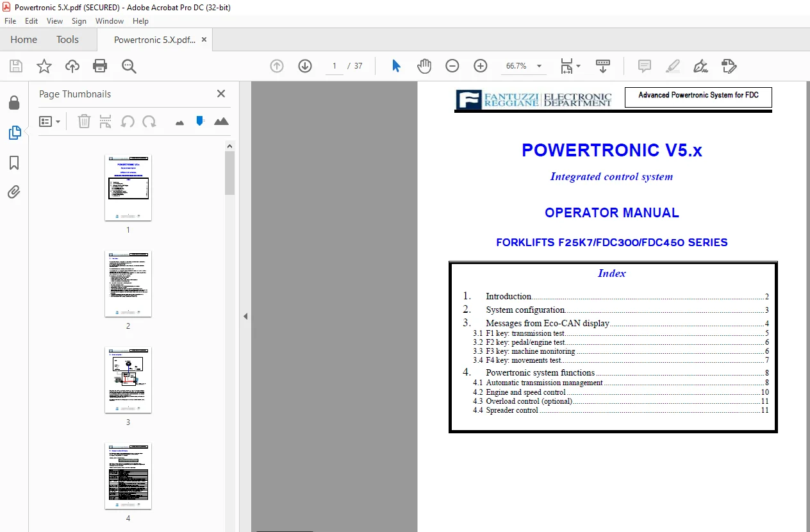This screenshot has width=810, height=532.
Task: Activate the Selection arrow tool
Action: pyautogui.click(x=396, y=66)
